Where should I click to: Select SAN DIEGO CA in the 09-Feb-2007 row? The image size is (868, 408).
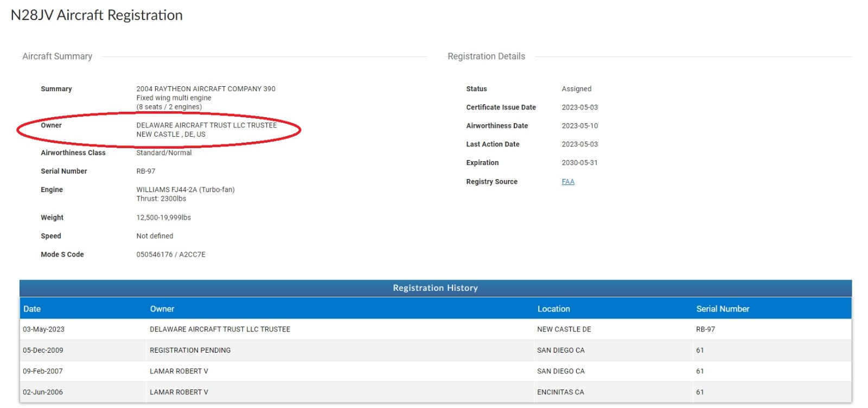pos(561,372)
